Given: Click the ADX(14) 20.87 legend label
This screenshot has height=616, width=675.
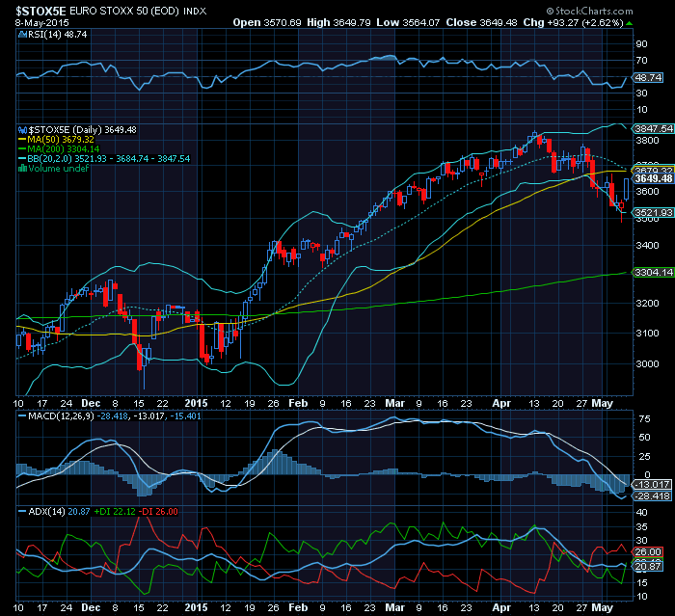Looking at the screenshot, I should tap(59, 512).
